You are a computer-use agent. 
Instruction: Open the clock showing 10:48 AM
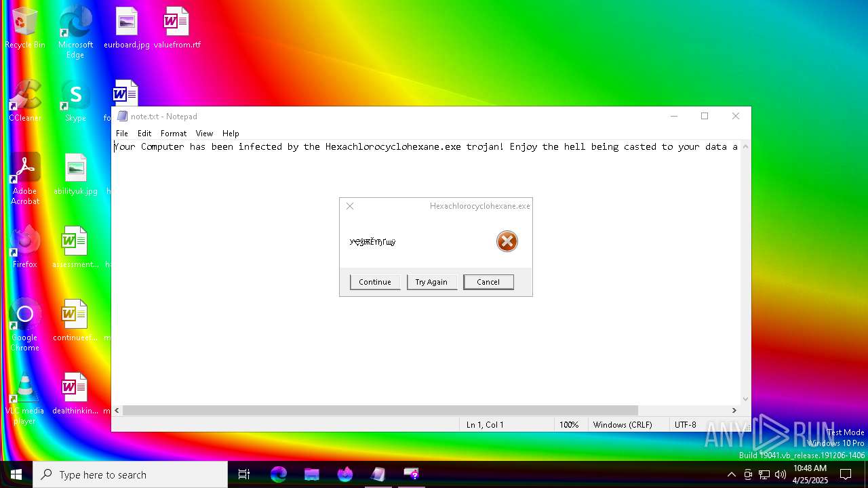(810, 474)
